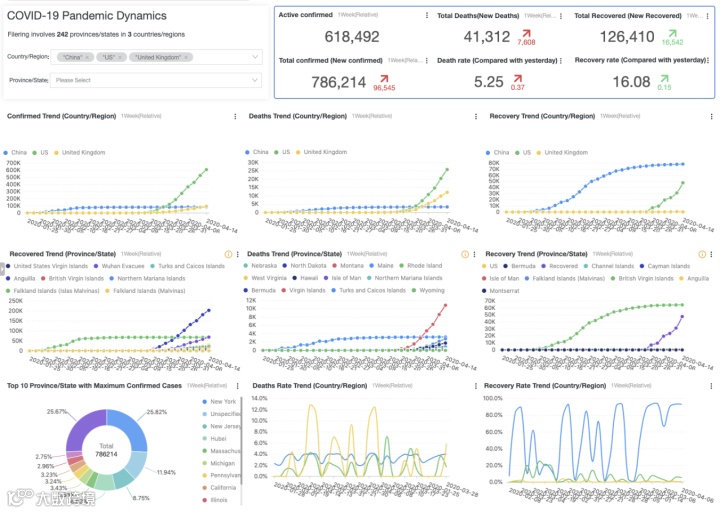The height and width of the screenshot is (513, 720).
Task: Open Total confirmed card options menu
Action: (427, 61)
